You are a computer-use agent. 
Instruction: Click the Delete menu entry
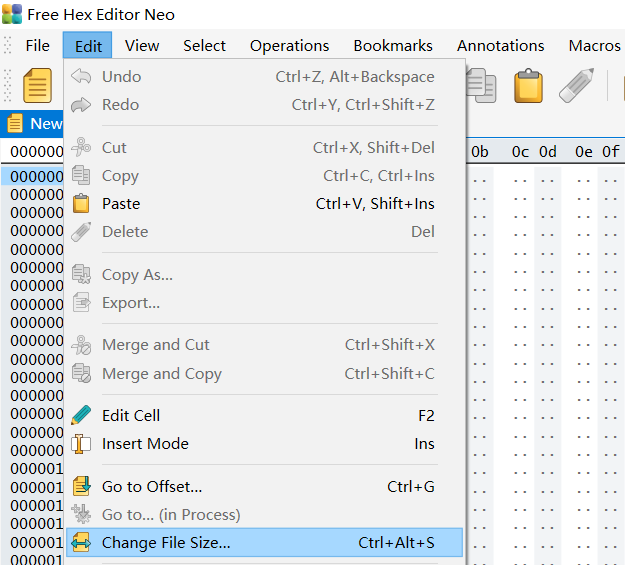click(x=265, y=232)
